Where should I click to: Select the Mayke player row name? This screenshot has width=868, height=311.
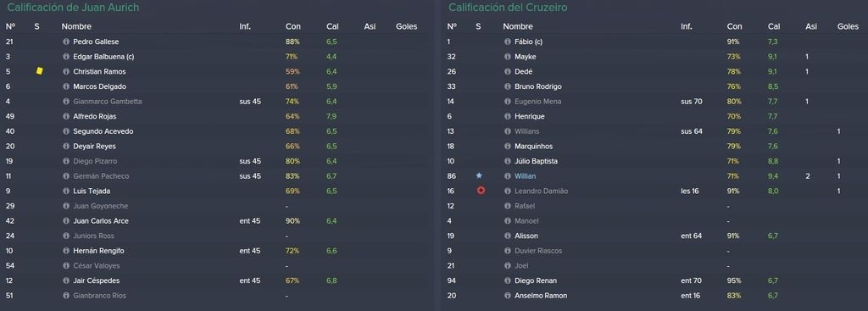click(x=525, y=57)
